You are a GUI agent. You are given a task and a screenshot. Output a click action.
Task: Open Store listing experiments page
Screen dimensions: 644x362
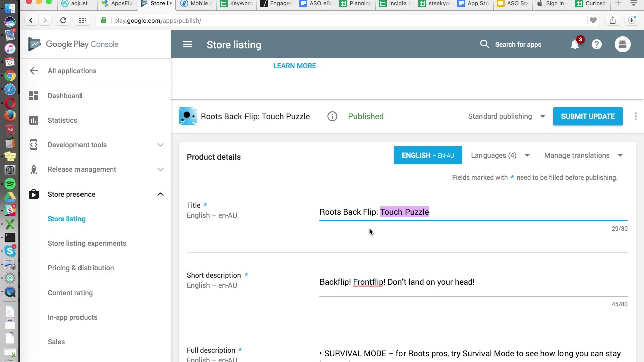(87, 243)
